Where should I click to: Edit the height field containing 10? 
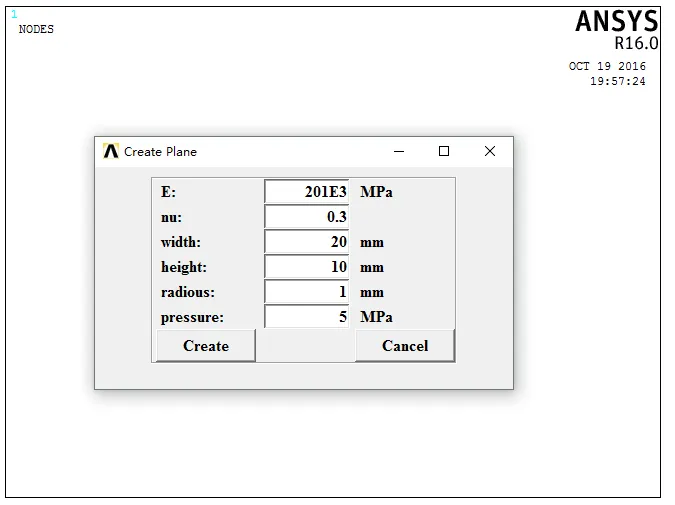point(307,266)
